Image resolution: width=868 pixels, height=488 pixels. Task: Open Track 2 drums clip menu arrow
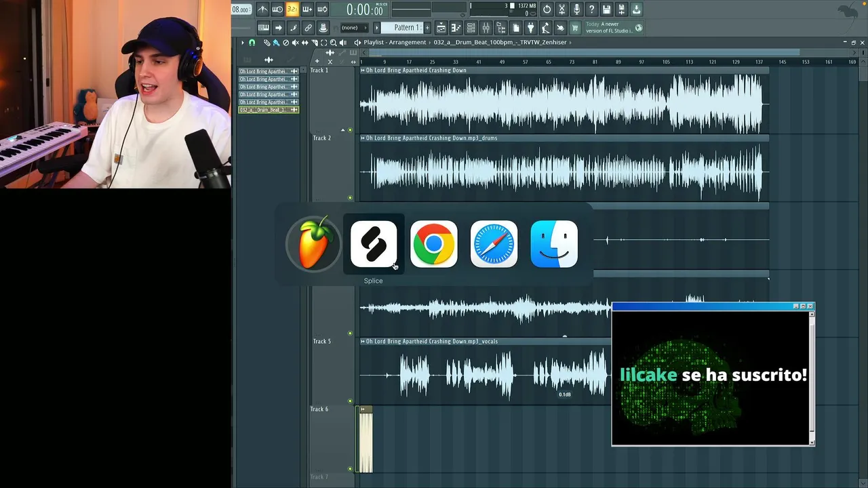363,138
